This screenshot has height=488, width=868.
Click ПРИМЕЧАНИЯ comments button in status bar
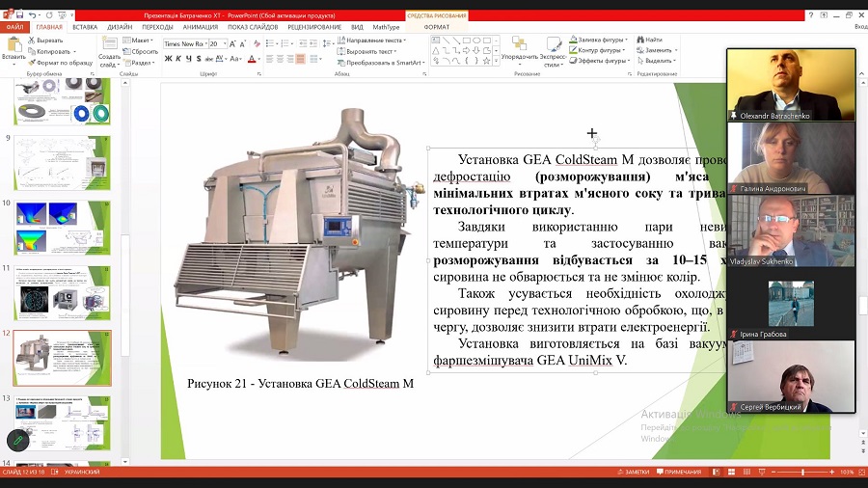(x=679, y=472)
